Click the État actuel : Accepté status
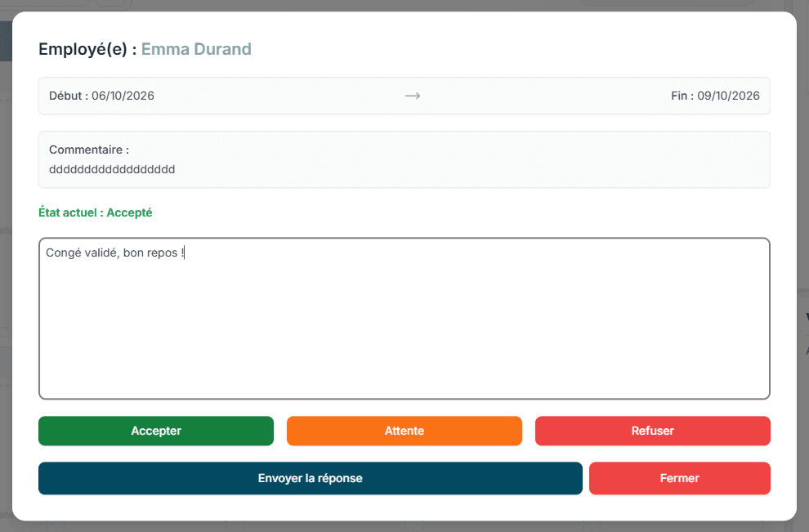 tap(96, 212)
